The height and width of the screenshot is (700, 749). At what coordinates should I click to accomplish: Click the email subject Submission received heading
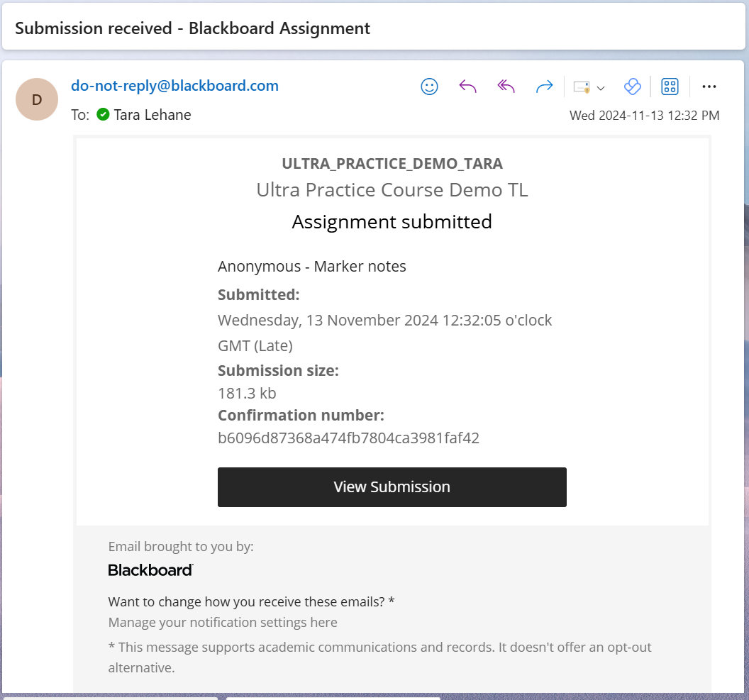pyautogui.click(x=192, y=28)
